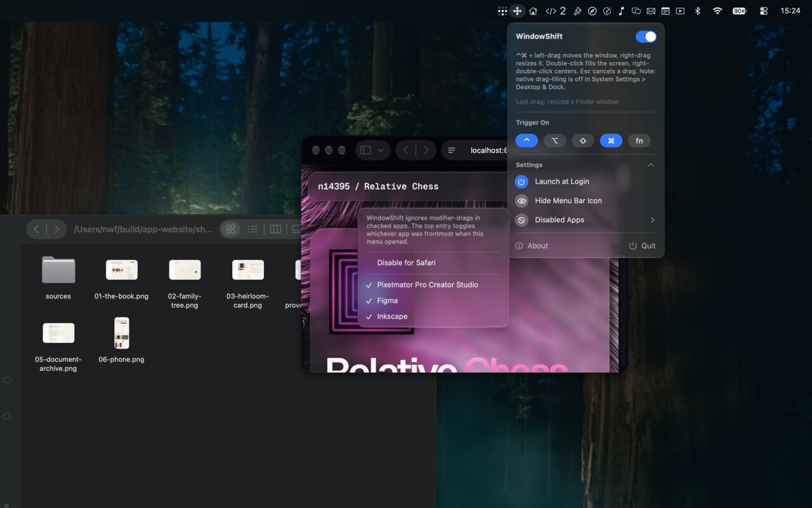Click the envelope mail menu bar icon
Image resolution: width=812 pixels, height=508 pixels.
(651, 11)
